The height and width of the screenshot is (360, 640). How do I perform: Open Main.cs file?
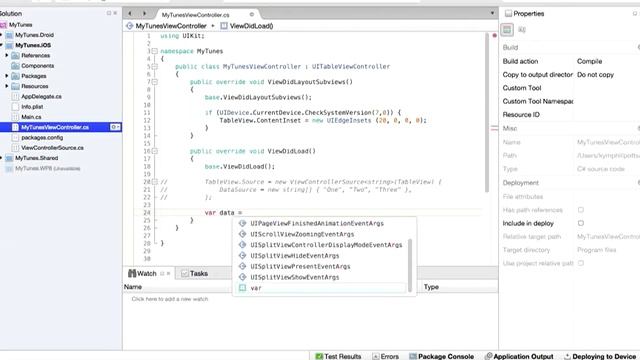(31, 117)
